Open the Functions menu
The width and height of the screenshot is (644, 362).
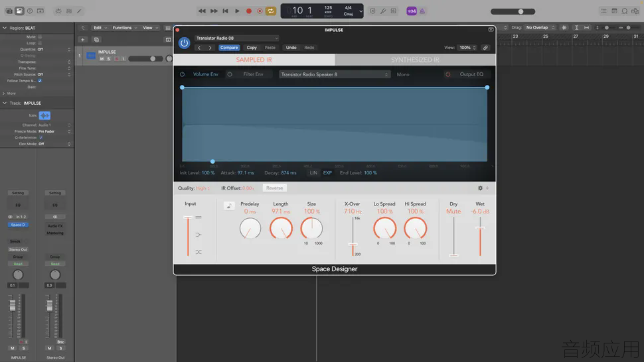tap(125, 28)
